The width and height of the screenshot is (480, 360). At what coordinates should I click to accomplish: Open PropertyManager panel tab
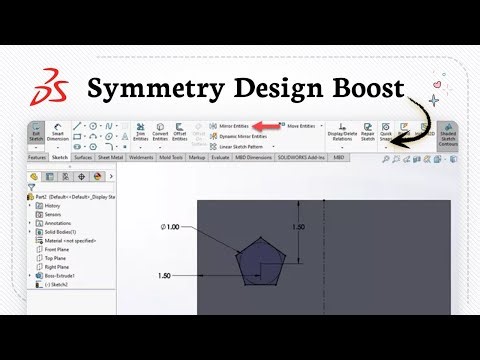[x=50, y=176]
